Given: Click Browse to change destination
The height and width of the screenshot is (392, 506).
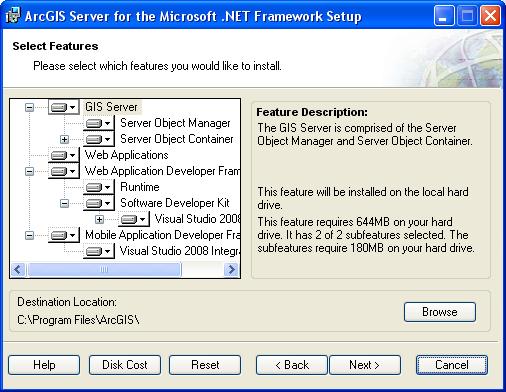Looking at the screenshot, I should tap(440, 312).
